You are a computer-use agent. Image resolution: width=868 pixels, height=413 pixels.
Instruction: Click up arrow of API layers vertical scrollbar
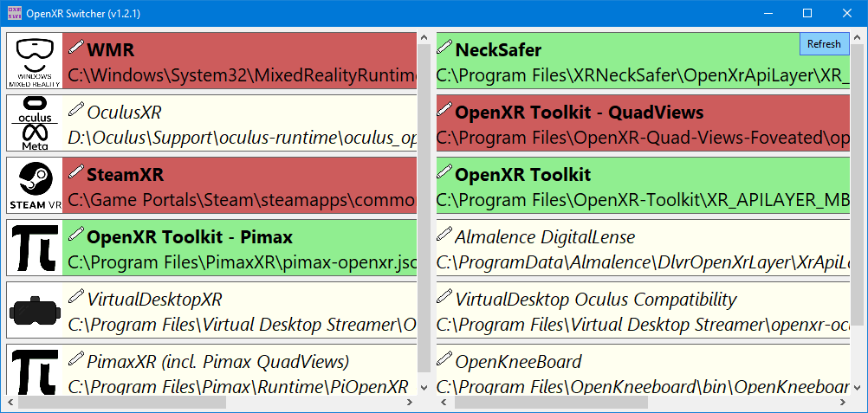(x=858, y=38)
